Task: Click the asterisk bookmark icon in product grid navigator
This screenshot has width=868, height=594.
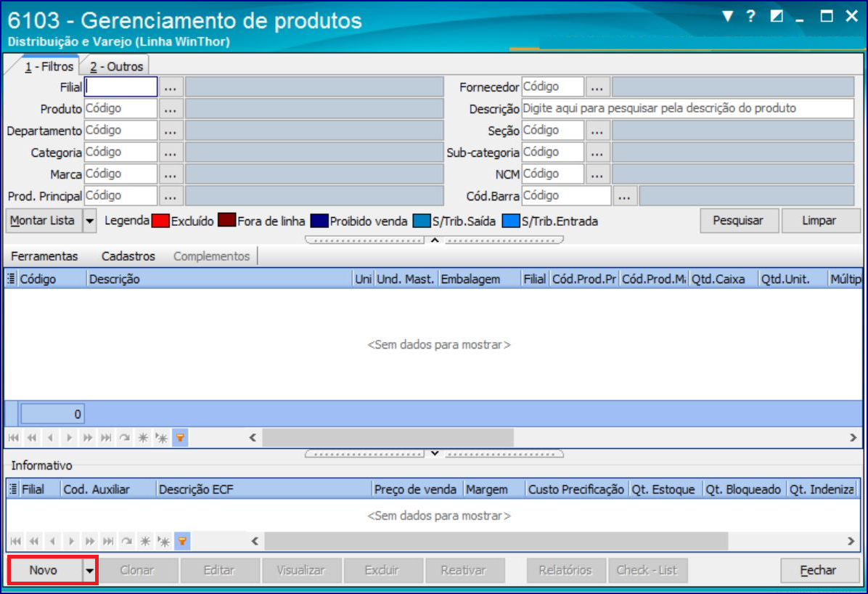Action: [x=162, y=438]
